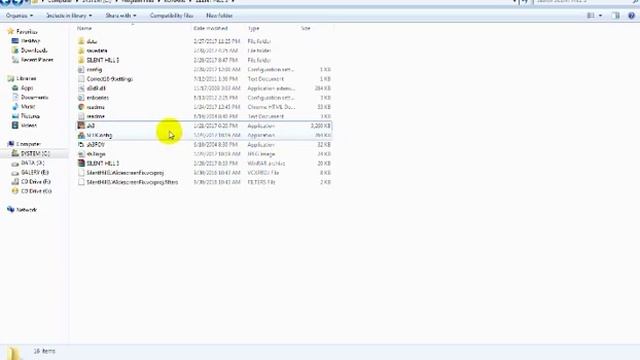Toggle the preview pane icon
Image resolution: width=640 pixels, height=360 pixels.
616,16
